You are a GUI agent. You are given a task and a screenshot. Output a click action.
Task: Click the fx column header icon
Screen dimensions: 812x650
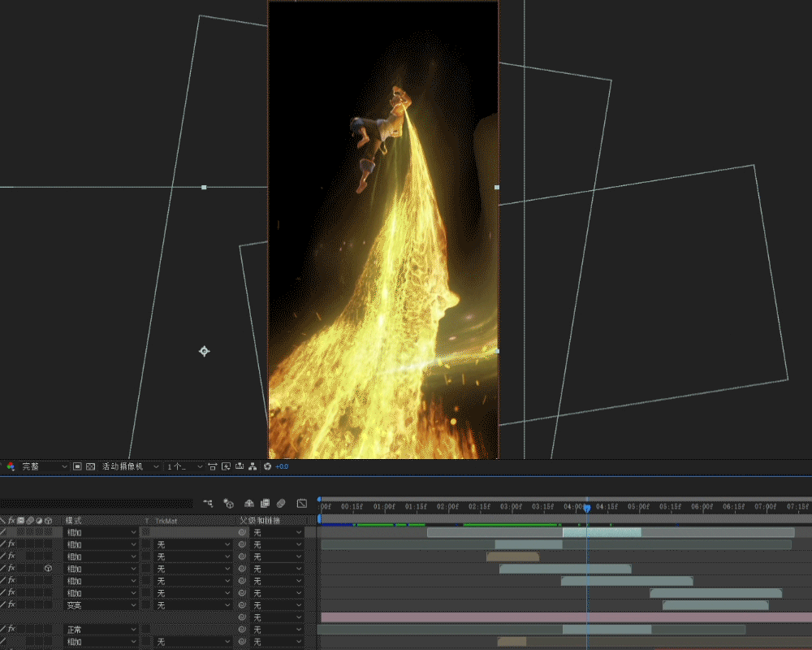[11, 521]
